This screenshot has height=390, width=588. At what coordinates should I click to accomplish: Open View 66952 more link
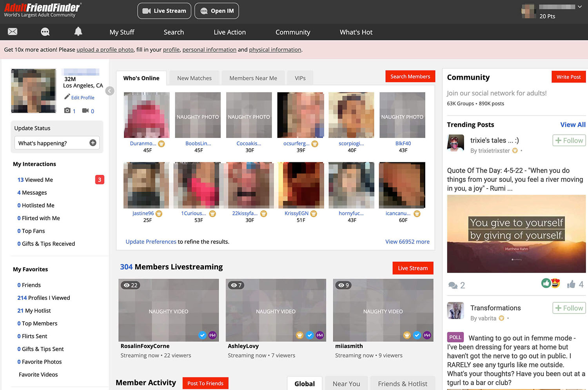[x=407, y=242]
